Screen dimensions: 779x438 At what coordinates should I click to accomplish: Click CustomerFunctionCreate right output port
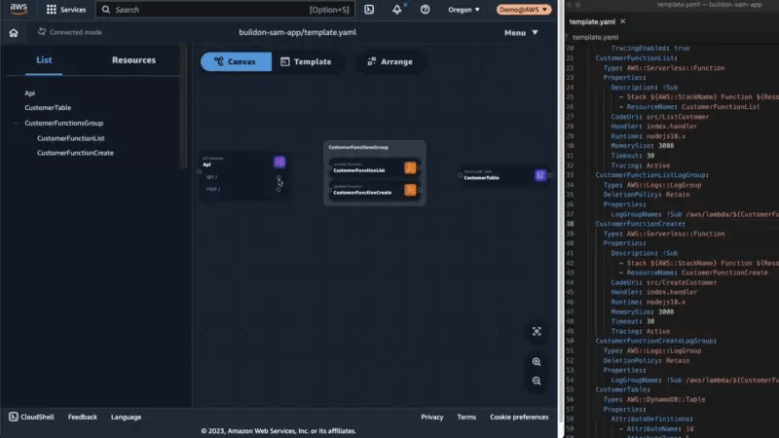click(420, 190)
